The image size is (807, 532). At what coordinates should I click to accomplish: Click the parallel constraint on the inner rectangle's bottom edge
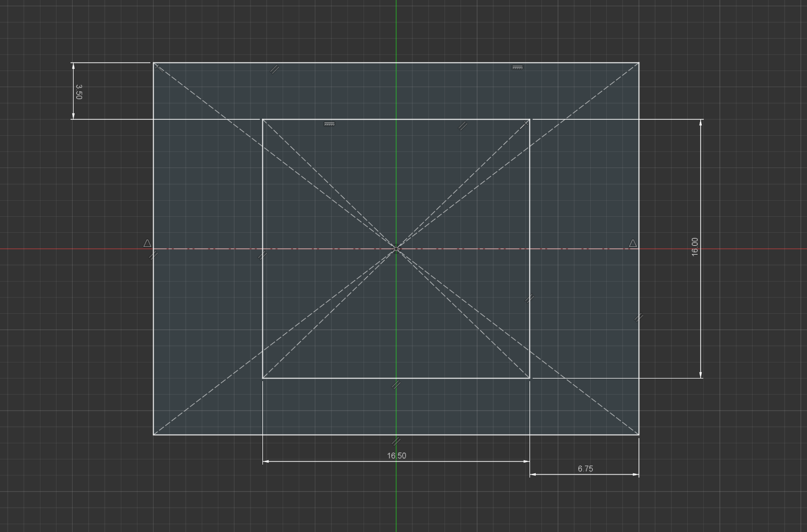pos(395,384)
